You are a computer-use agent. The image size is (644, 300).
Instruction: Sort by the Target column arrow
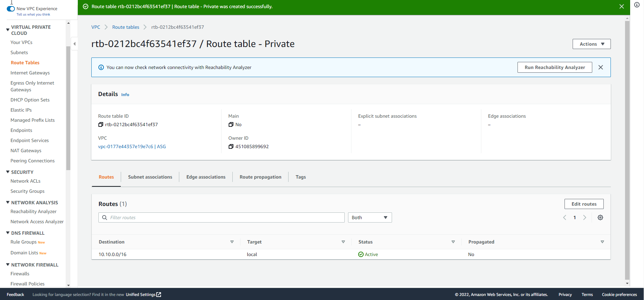343,242
